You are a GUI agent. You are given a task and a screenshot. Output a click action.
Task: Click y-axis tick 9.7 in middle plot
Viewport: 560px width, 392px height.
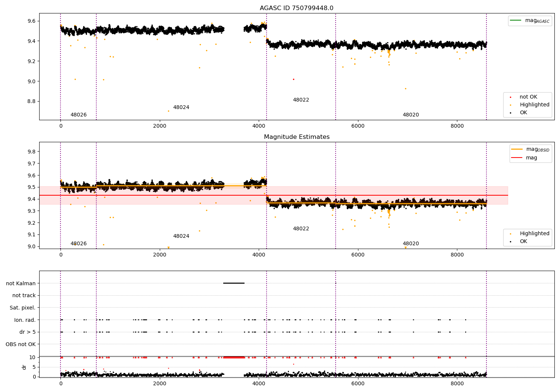31,164
